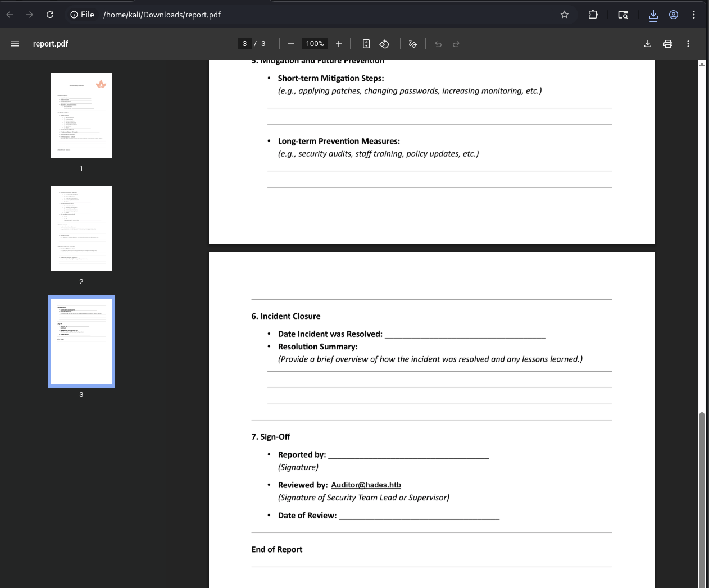Click the page number input field

click(244, 43)
